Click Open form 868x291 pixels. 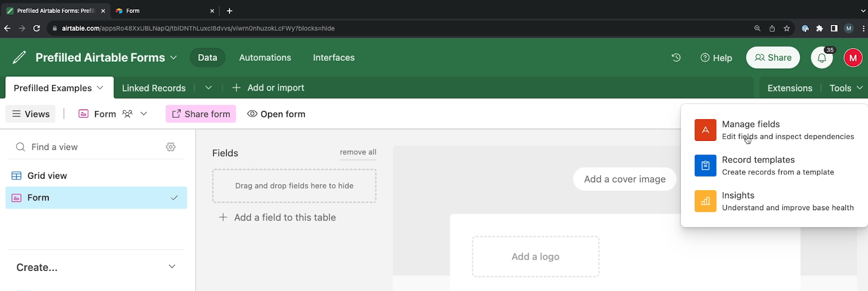[276, 114]
